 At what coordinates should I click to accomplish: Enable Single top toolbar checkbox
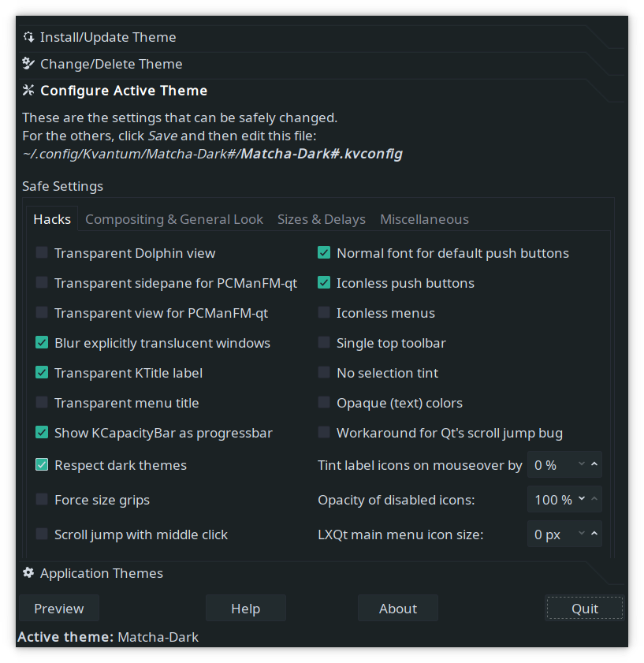pyautogui.click(x=324, y=342)
